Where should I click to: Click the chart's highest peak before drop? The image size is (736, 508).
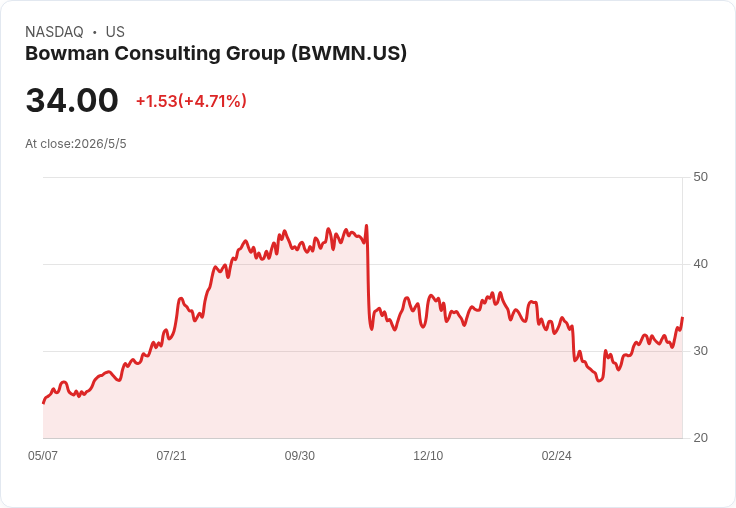pos(367,226)
